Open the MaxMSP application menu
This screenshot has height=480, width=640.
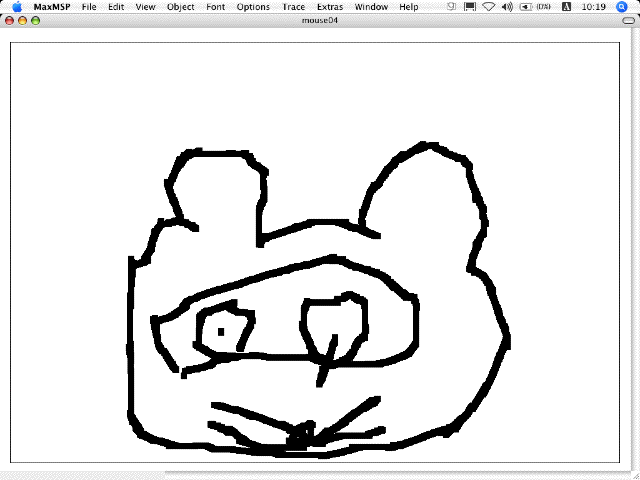tap(52, 7)
